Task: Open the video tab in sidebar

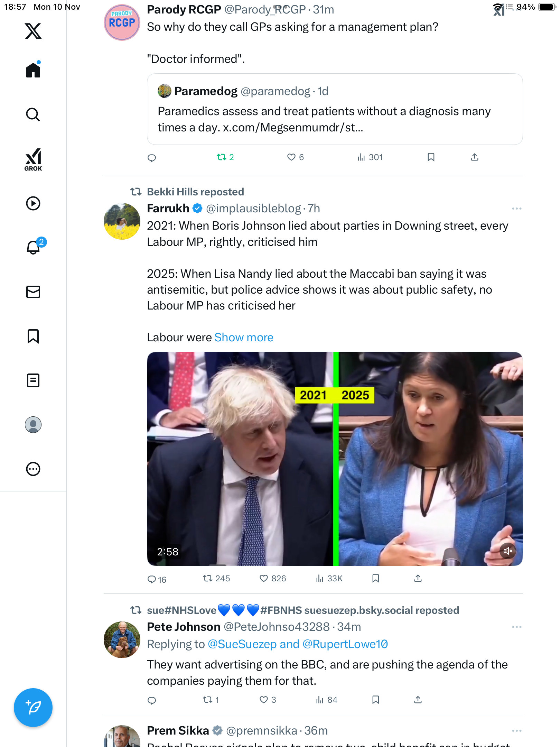Action: 33,203
